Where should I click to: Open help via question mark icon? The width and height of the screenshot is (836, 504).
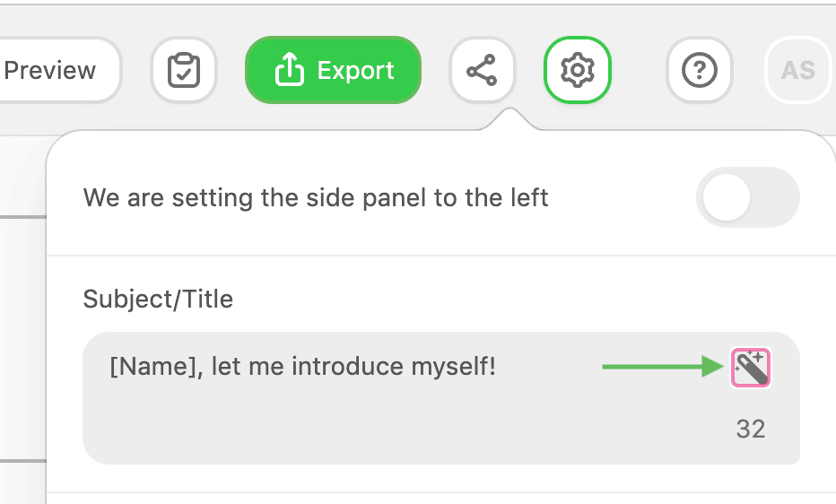coord(700,70)
